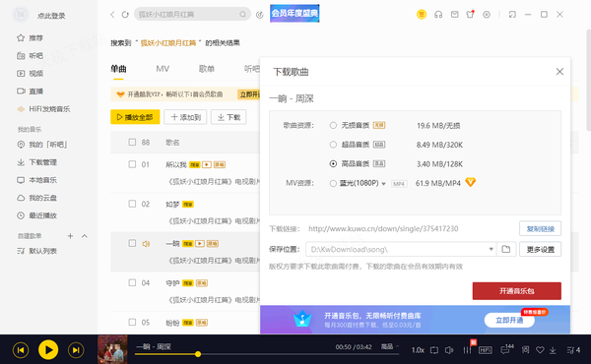Open the song recognition icon beside the search box
This screenshot has height=364, width=591.
pos(259,15)
